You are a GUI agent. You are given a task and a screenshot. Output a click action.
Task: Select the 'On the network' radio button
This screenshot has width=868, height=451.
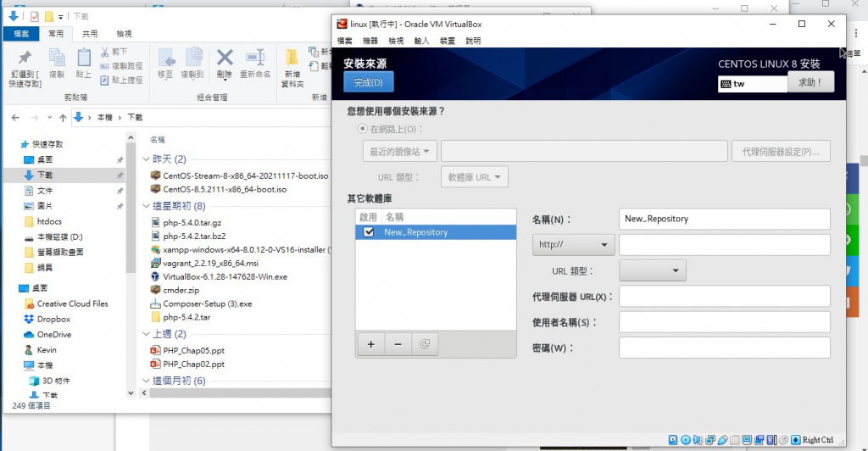(363, 129)
